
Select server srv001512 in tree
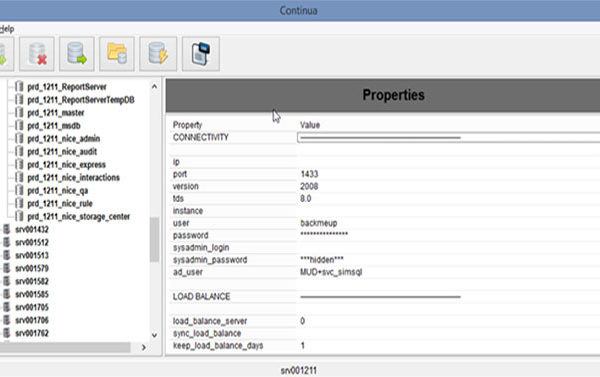[32, 243]
